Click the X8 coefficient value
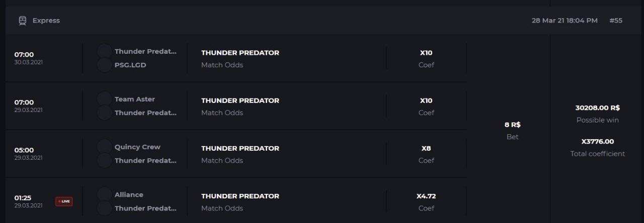This screenshot has width=644, height=223. click(426, 148)
